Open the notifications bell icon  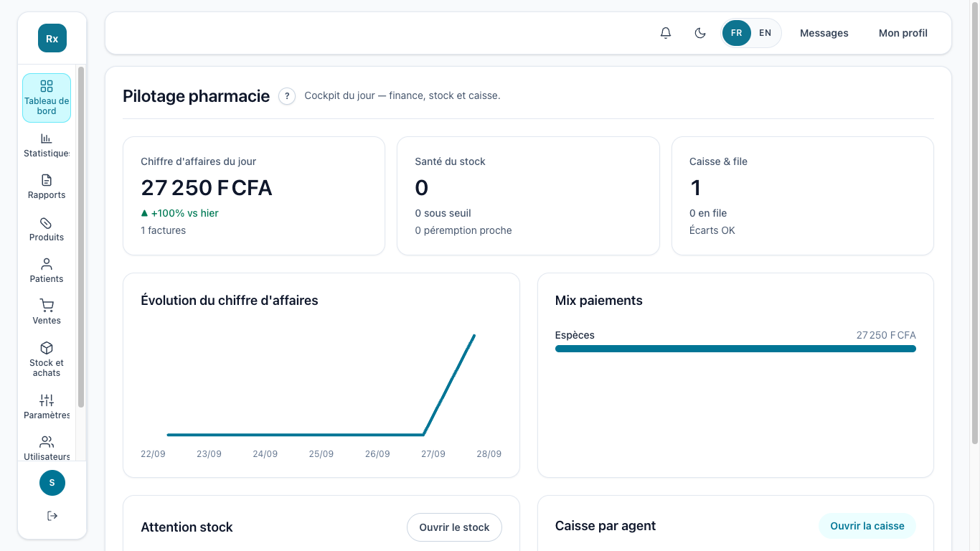666,33
